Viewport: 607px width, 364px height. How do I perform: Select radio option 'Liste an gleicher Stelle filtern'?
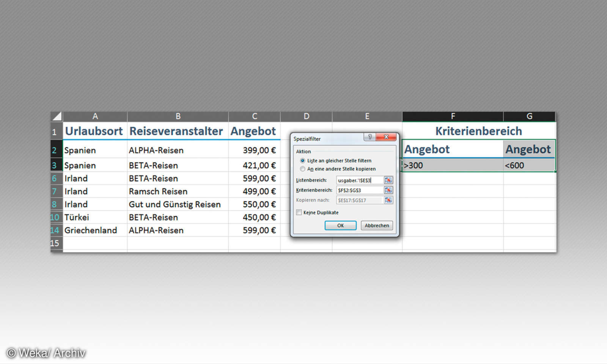(x=302, y=160)
